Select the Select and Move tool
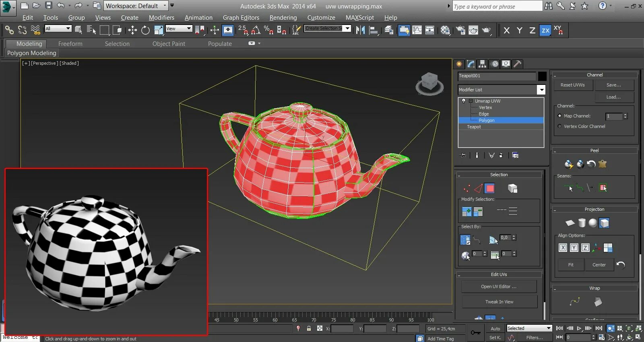 [132, 30]
